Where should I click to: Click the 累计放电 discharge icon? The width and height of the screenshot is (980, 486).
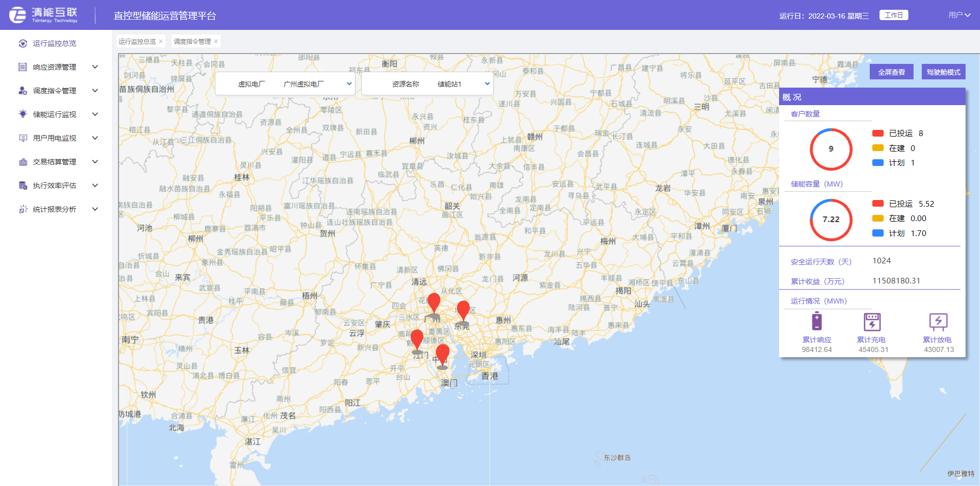[x=938, y=322]
